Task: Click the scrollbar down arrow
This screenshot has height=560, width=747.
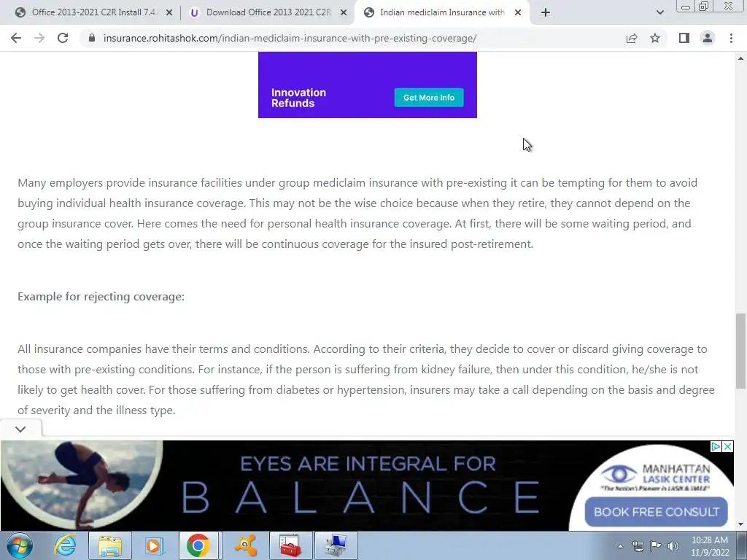Action: click(740, 524)
